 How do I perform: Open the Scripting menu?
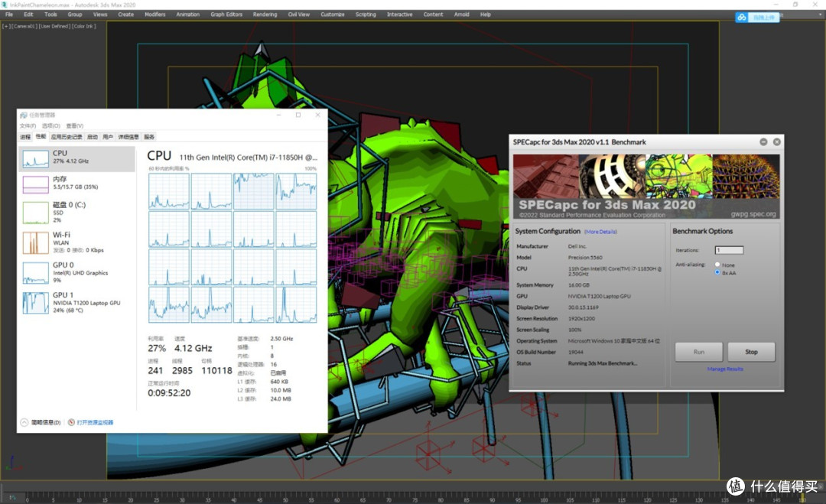366,15
